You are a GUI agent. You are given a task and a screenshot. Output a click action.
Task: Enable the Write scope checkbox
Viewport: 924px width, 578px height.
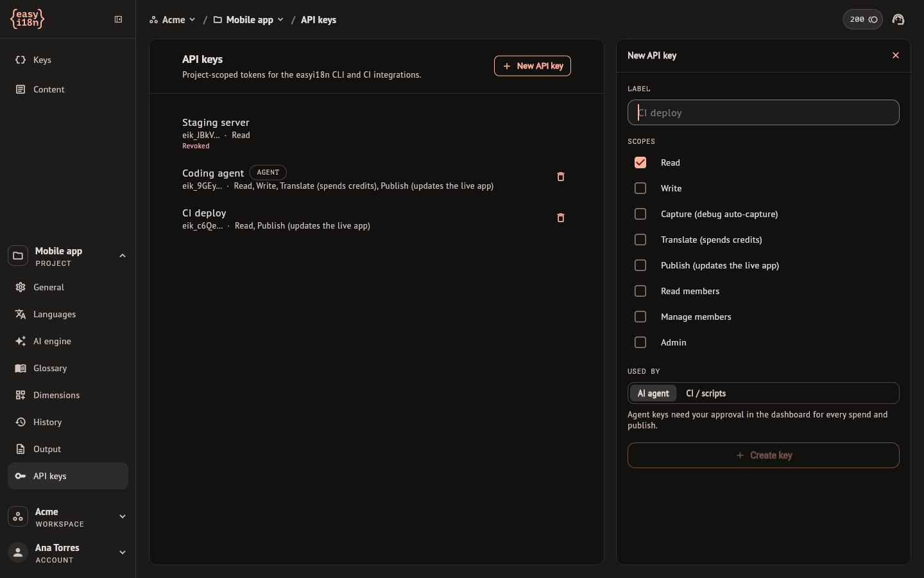(640, 188)
